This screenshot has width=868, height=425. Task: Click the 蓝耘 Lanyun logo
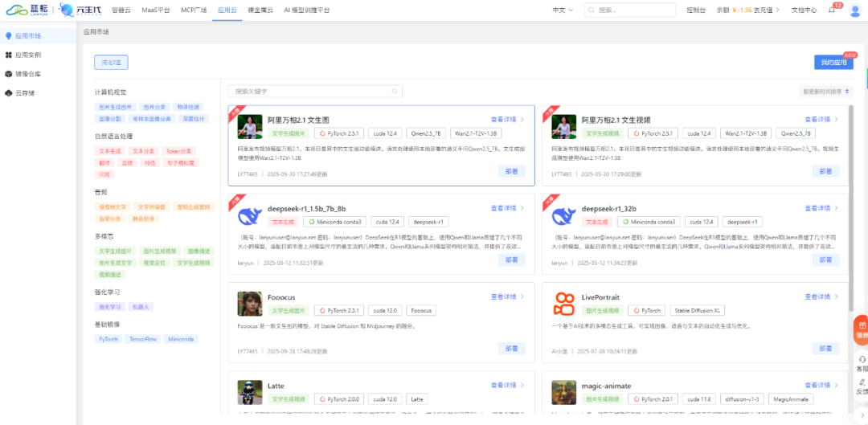[27, 10]
